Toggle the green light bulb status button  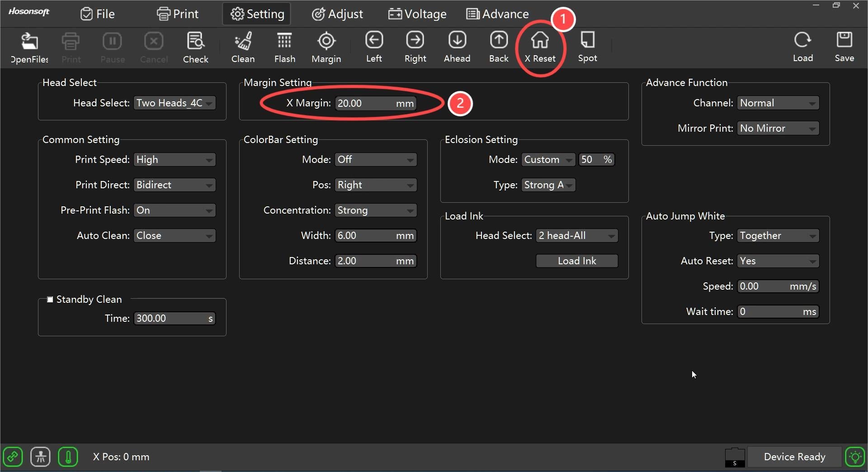pos(854,457)
